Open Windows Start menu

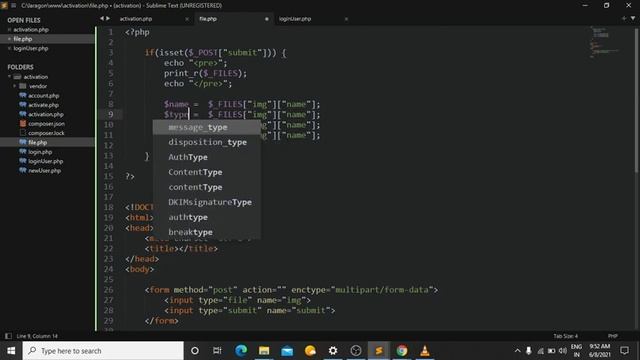[11, 351]
